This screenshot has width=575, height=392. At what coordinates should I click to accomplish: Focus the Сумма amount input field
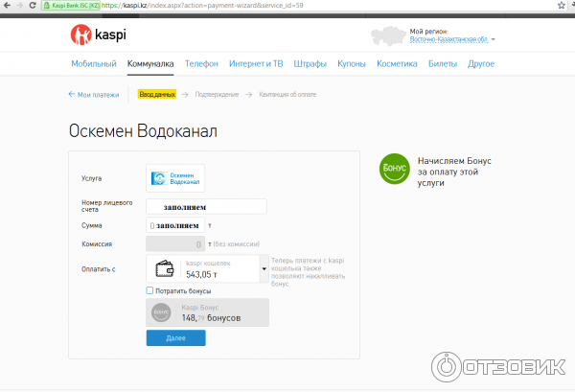click(175, 225)
